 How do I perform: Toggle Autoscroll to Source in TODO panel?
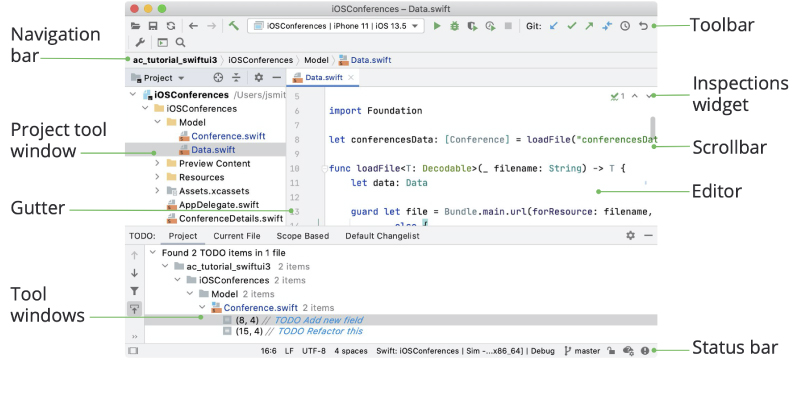(x=134, y=309)
